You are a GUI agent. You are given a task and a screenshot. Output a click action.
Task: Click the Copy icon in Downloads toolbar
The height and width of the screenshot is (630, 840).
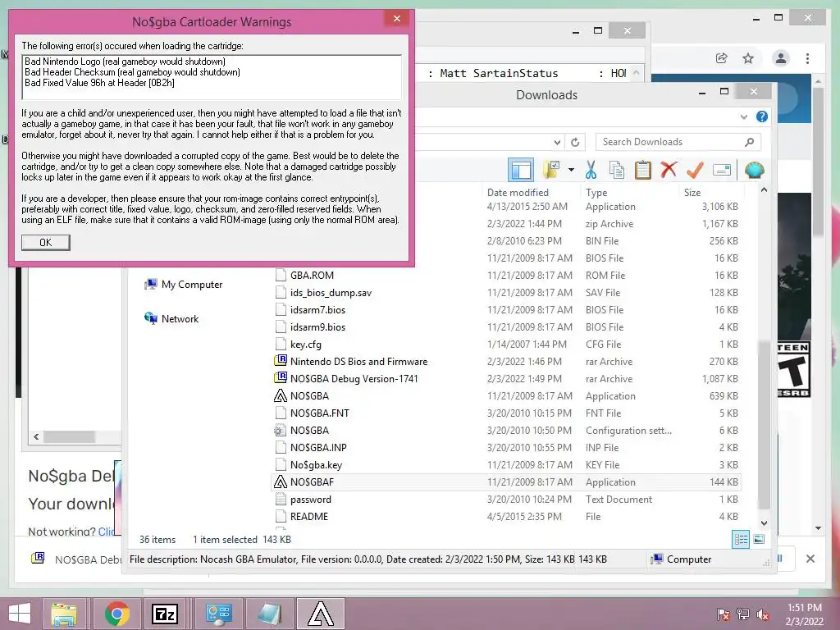(617, 170)
